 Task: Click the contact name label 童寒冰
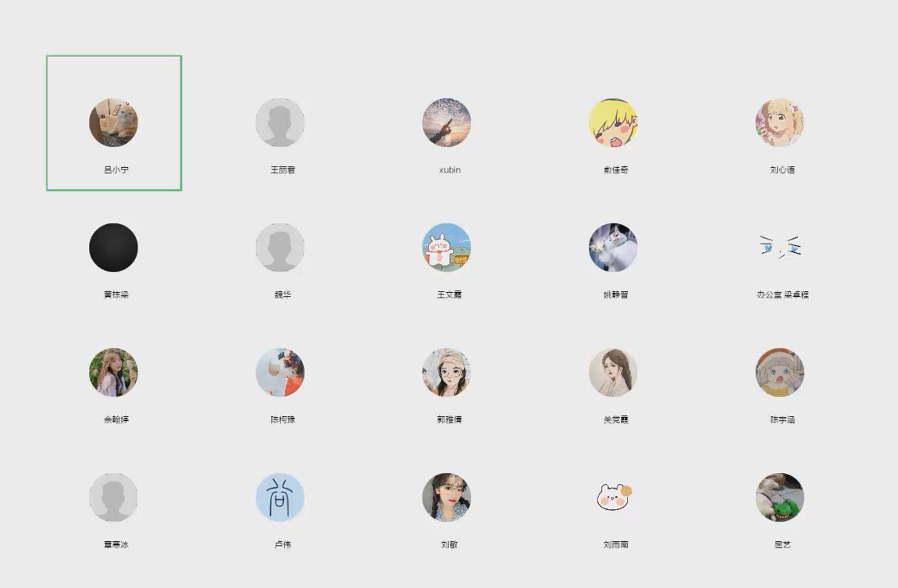(x=116, y=544)
